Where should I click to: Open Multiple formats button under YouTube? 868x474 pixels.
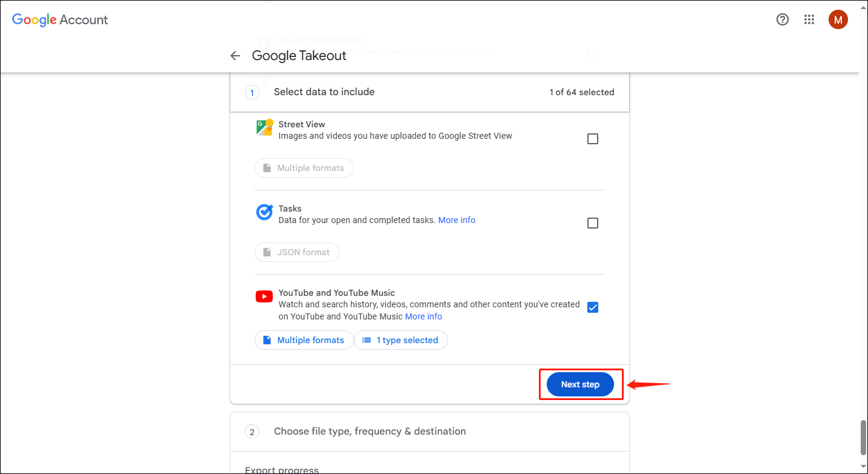tap(304, 340)
